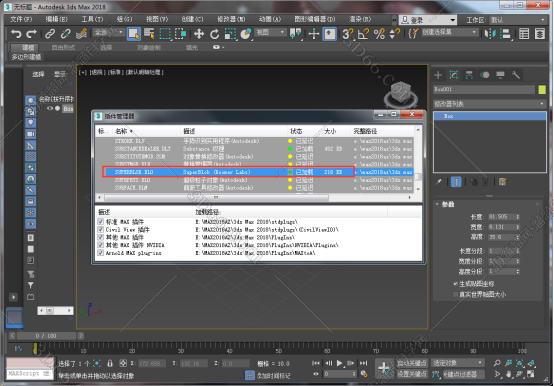Click the Bind to Space Warp icon
The image size is (554, 386).
point(82,34)
